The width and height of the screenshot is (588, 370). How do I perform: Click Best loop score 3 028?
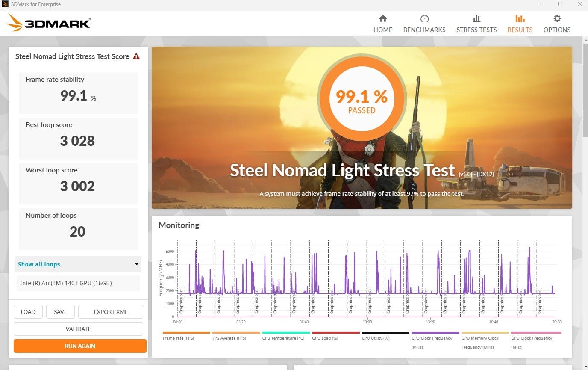(77, 141)
